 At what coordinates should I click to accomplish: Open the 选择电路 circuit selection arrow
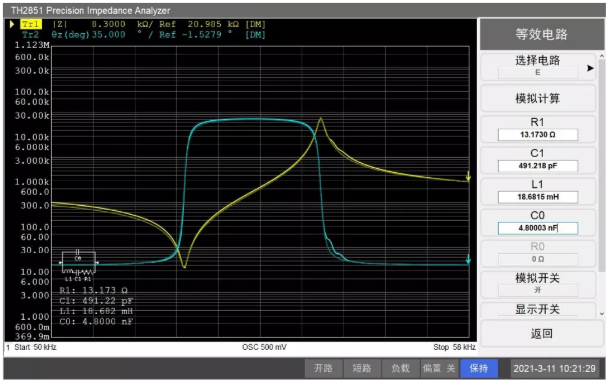tap(590, 68)
